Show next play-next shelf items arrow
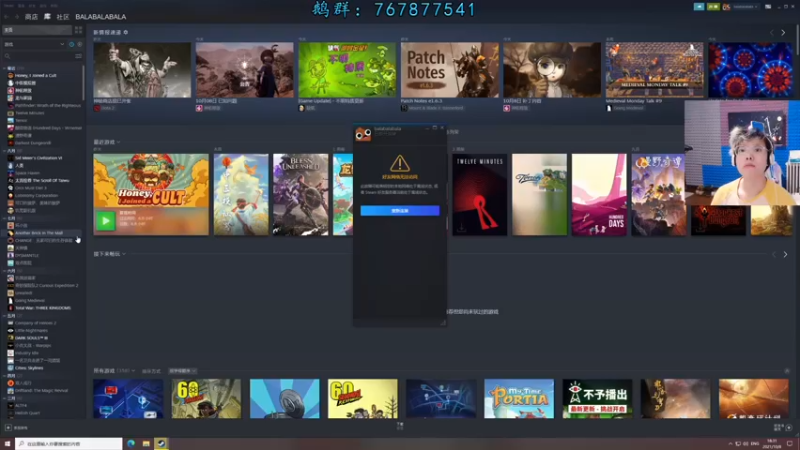800x450 pixels. pyautogui.click(x=785, y=254)
